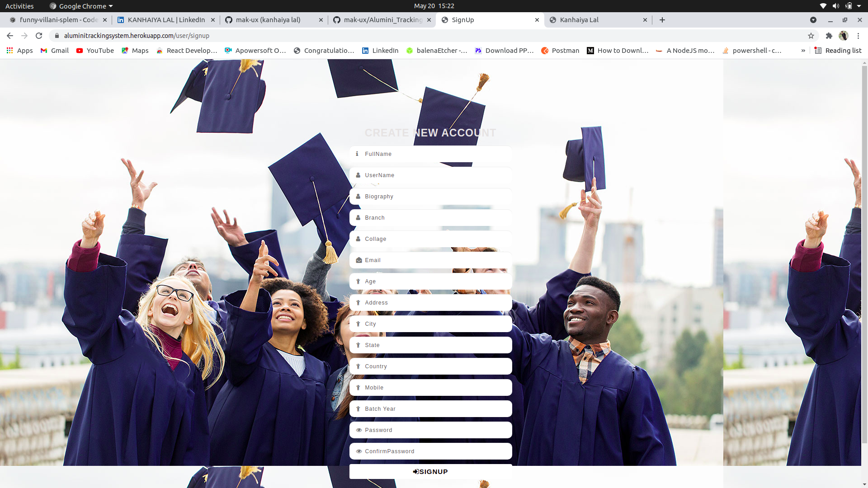Image resolution: width=868 pixels, height=488 pixels.
Task: Reload the SignUp page
Action: click(39, 36)
